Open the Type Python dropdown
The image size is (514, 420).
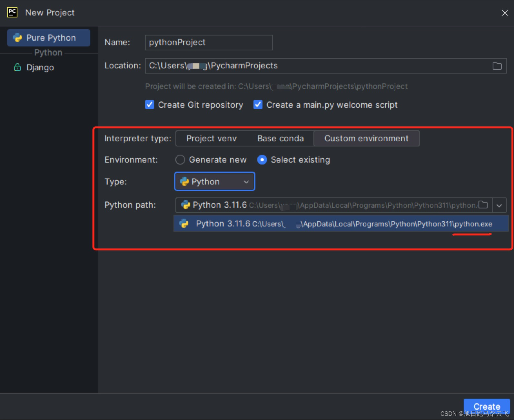tap(215, 182)
